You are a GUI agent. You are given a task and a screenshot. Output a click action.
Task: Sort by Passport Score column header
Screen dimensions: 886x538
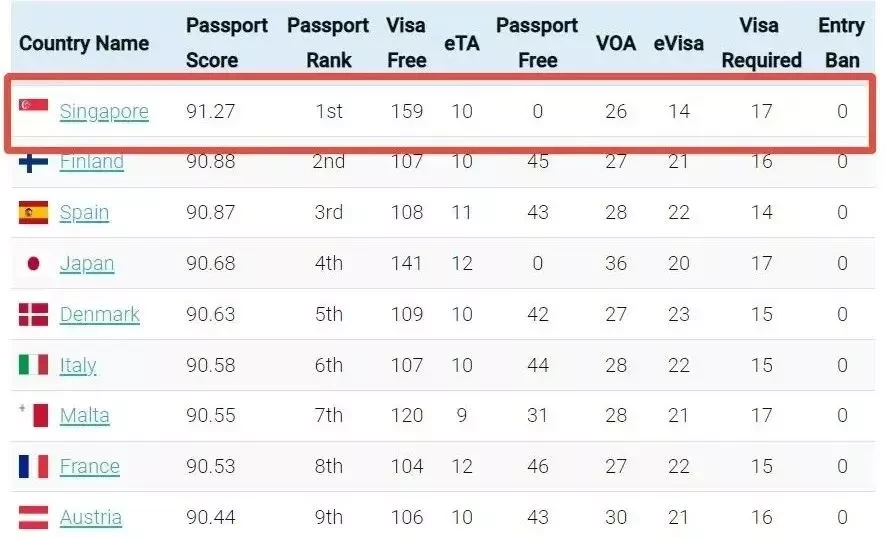[x=227, y=43]
